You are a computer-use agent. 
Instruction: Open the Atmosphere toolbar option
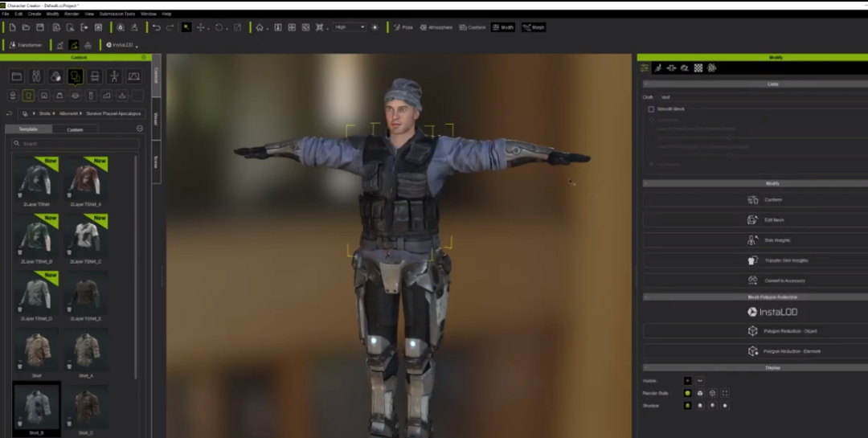tap(436, 27)
